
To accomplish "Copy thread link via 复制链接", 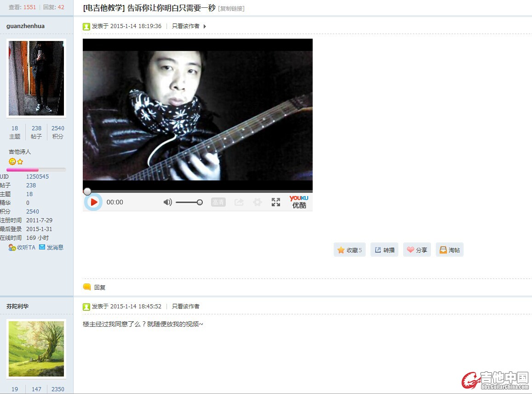I will pyautogui.click(x=231, y=8).
